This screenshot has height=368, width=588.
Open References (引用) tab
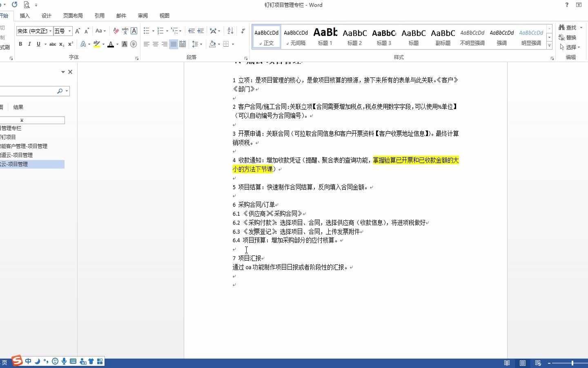99,16
